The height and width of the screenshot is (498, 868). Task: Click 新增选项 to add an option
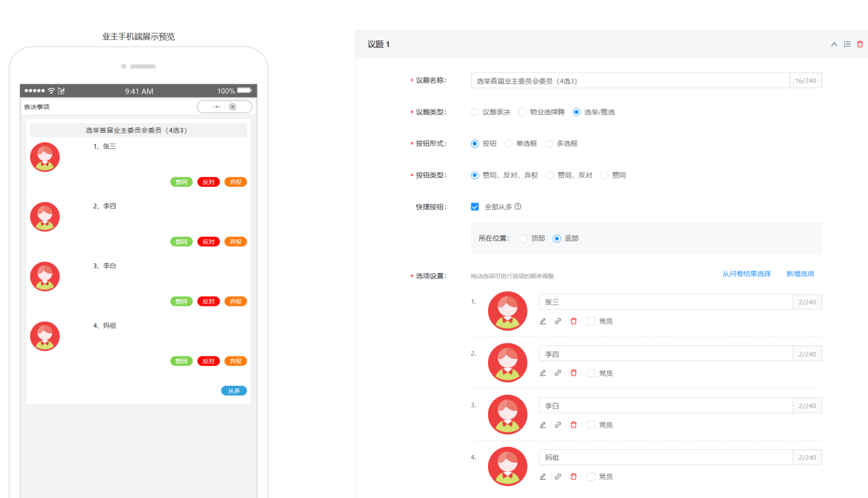(x=800, y=274)
